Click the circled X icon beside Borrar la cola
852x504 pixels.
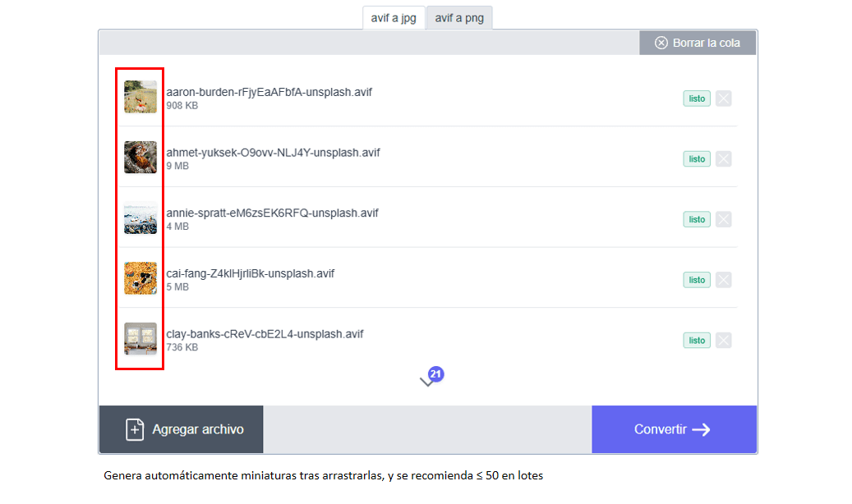point(661,42)
